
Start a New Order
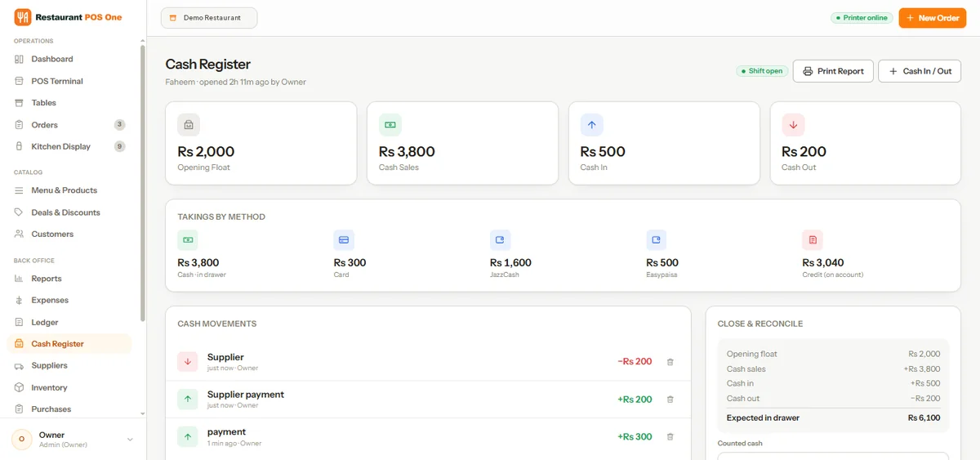pos(932,18)
